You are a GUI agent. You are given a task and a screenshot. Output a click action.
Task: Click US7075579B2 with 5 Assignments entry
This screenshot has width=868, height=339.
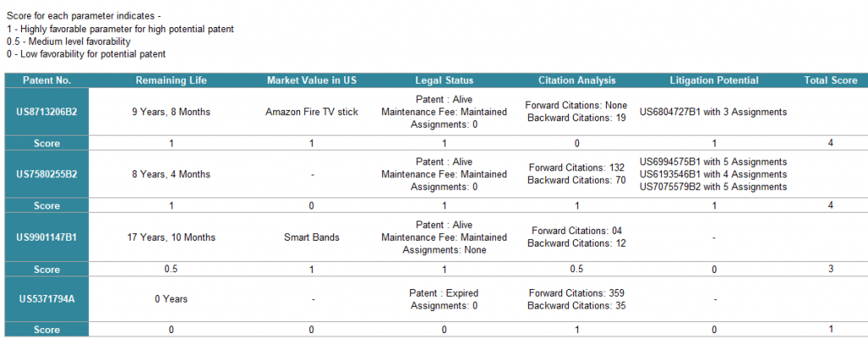(x=713, y=186)
